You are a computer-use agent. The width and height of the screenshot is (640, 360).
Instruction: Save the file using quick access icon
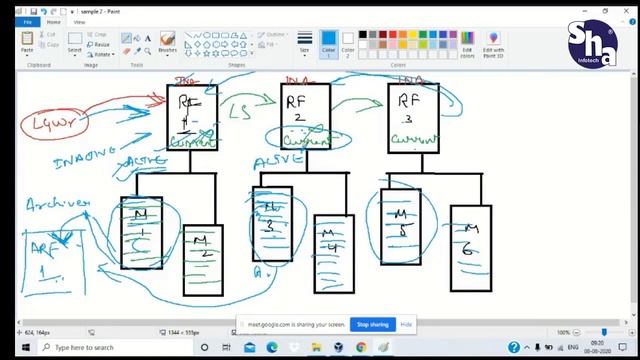[33, 11]
